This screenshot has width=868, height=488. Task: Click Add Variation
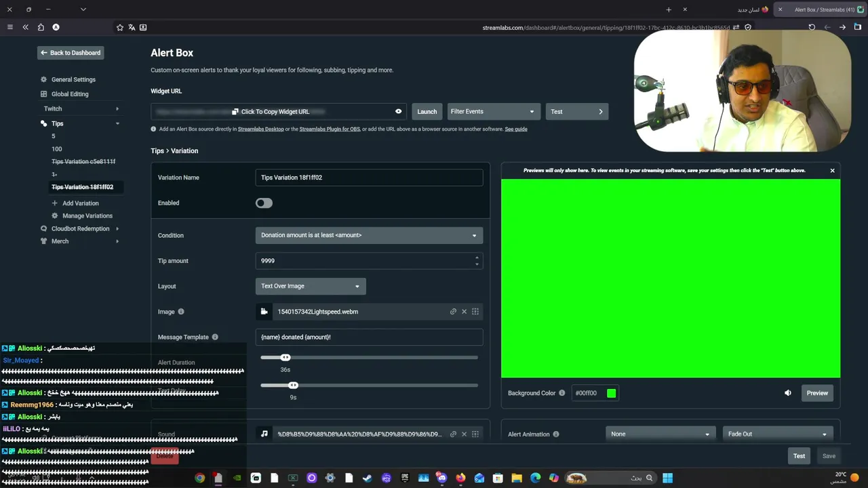tap(81, 203)
